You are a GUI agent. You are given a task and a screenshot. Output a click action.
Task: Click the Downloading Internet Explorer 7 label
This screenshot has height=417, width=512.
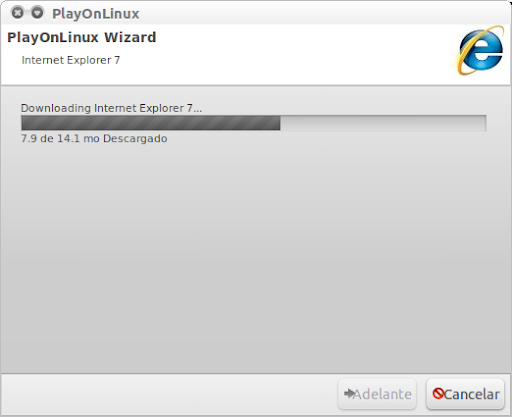(x=111, y=108)
